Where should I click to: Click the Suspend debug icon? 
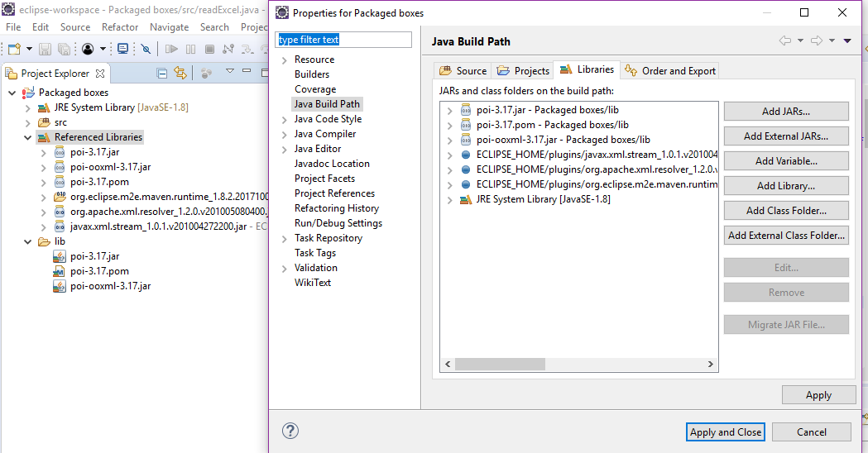(x=190, y=50)
